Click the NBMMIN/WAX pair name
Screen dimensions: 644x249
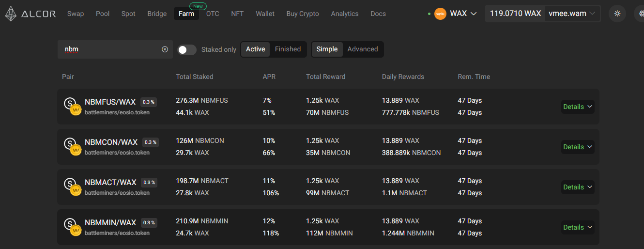point(110,222)
